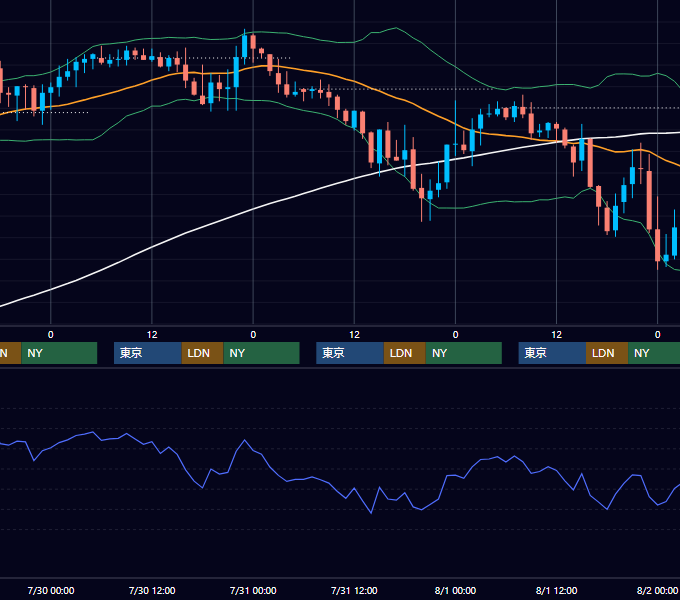This screenshot has width=680, height=600.
Task: Click the 7/31 00:00 date label
Action: click(253, 590)
